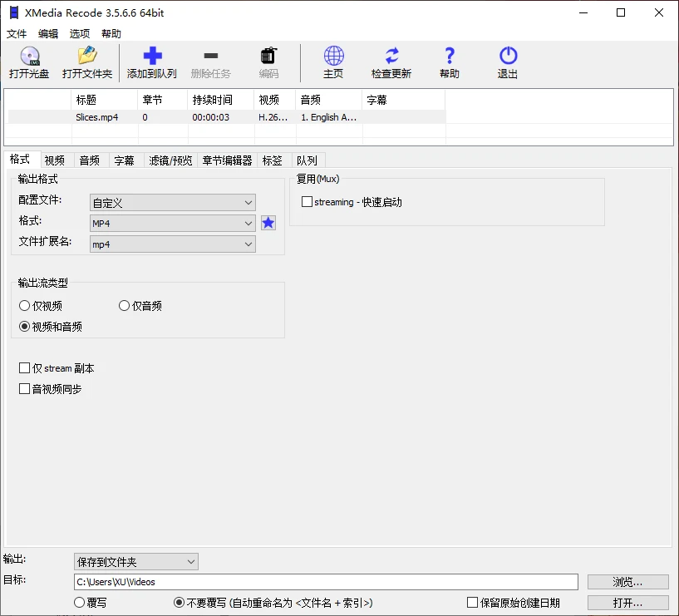This screenshot has width=679, height=616.
Task: Enable streaming 快速启动 option
Action: tap(307, 200)
